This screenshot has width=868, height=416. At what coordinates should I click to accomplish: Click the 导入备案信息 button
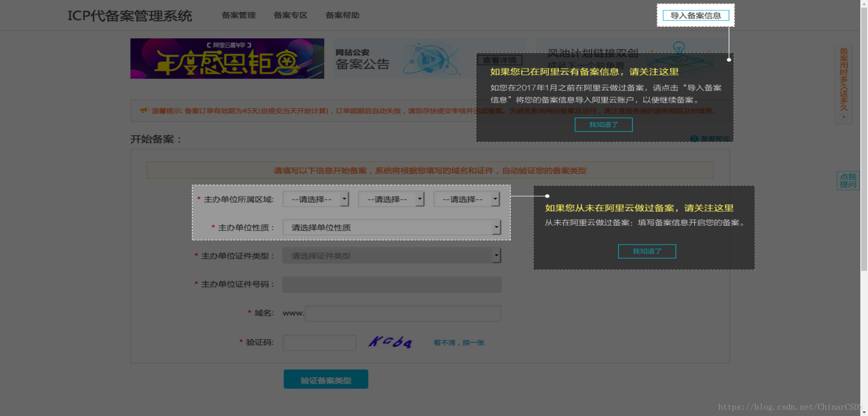[x=695, y=15]
